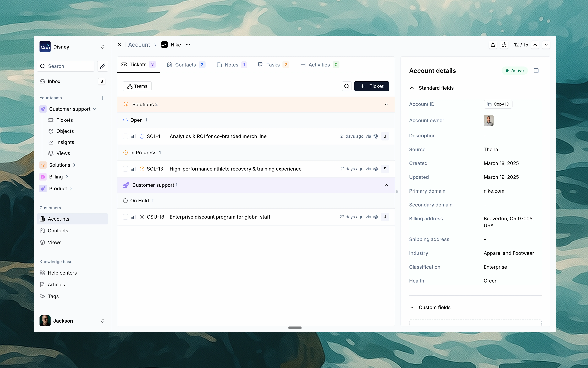Open the Inbox with 8 items
Screen dimensions: 588x368
click(x=72, y=81)
